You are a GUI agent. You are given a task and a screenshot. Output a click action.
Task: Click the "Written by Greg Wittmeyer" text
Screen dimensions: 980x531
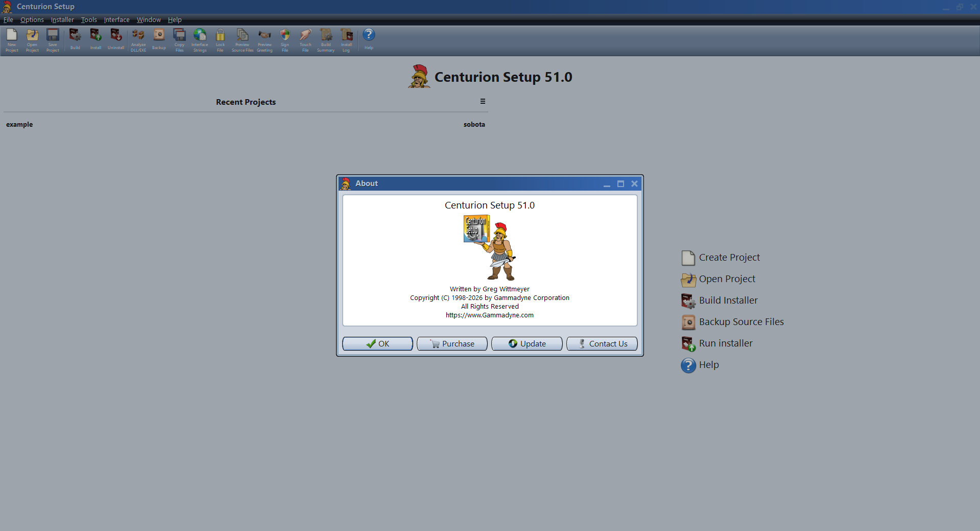(x=490, y=289)
